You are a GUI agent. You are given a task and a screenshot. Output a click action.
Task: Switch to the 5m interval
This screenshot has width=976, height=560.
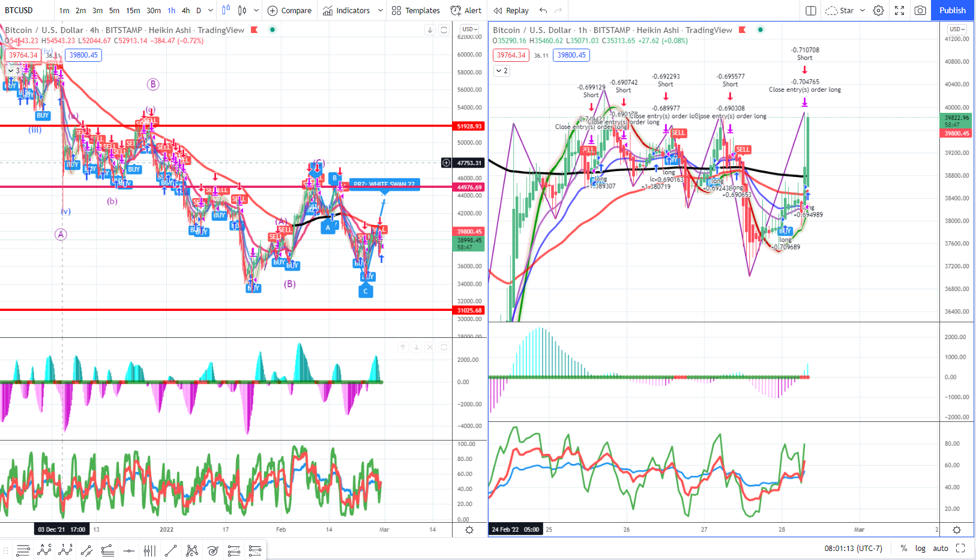click(114, 10)
